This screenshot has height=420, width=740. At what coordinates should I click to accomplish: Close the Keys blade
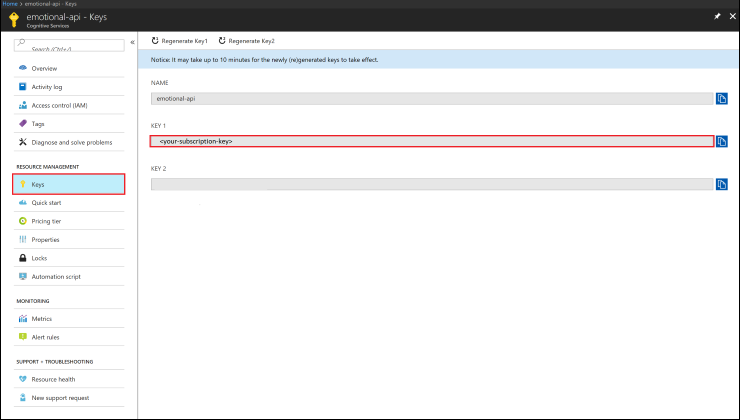(732, 17)
